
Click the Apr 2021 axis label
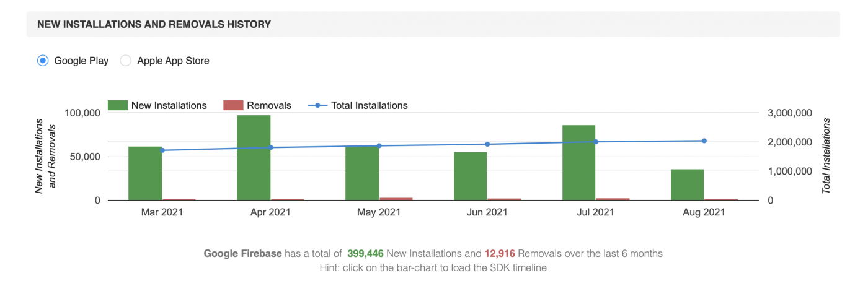pos(270,212)
